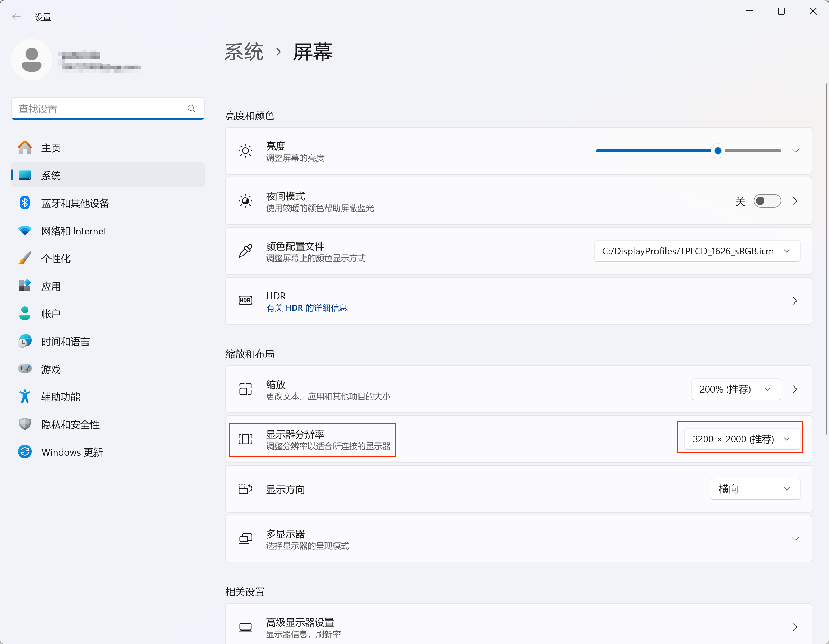
Task: Click the back arrow icon
Action: tap(16, 17)
